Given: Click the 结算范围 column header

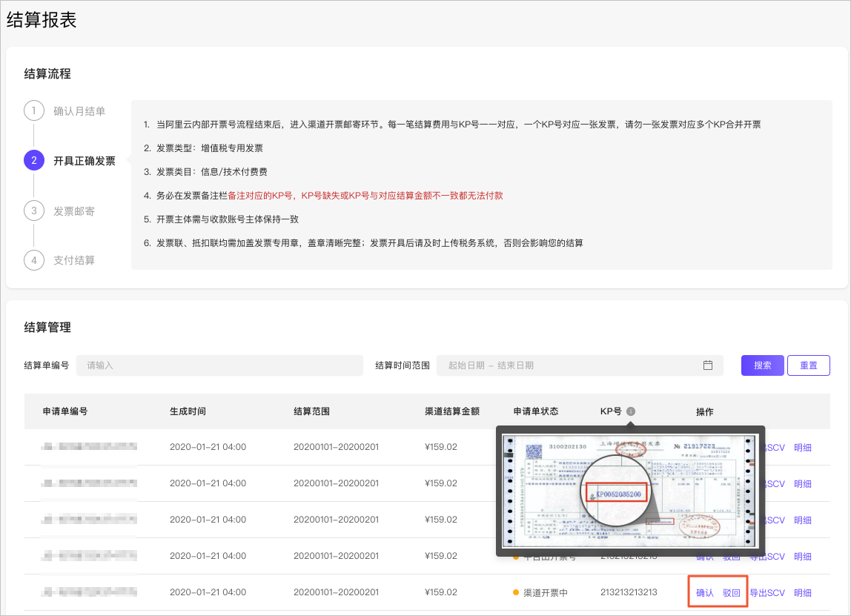Looking at the screenshot, I should (311, 411).
